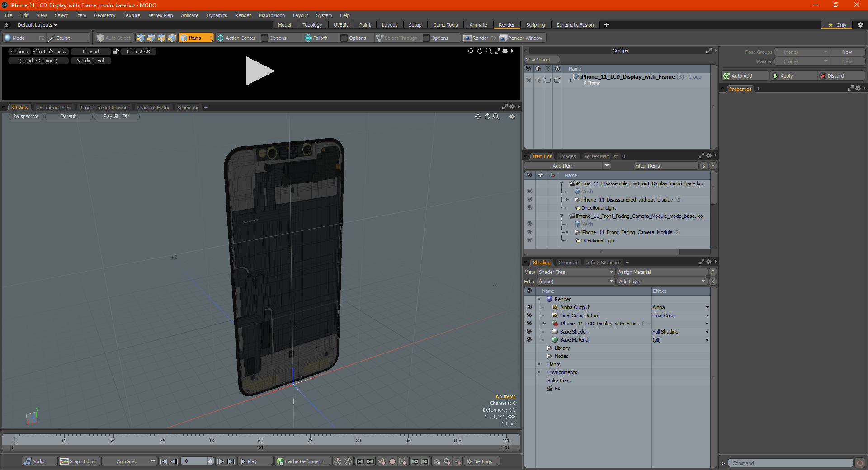The height and width of the screenshot is (470, 868).
Task: Open the Render Window
Action: point(521,38)
